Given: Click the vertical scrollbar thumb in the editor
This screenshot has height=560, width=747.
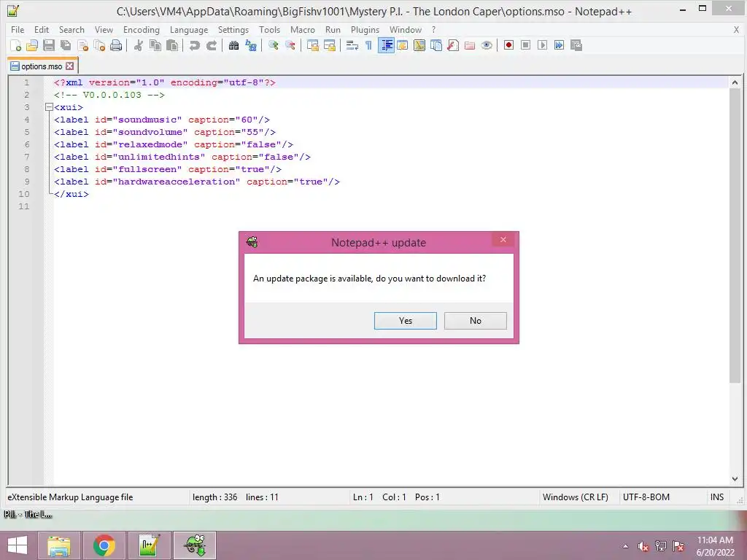Looking at the screenshot, I should click(735, 236).
